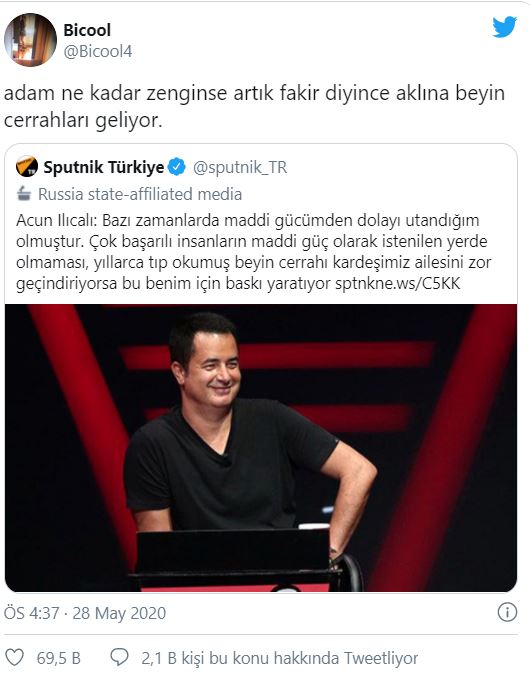Click the state-affiliated media podium icon
Viewport: 530px width, 676px height.
coord(24,194)
